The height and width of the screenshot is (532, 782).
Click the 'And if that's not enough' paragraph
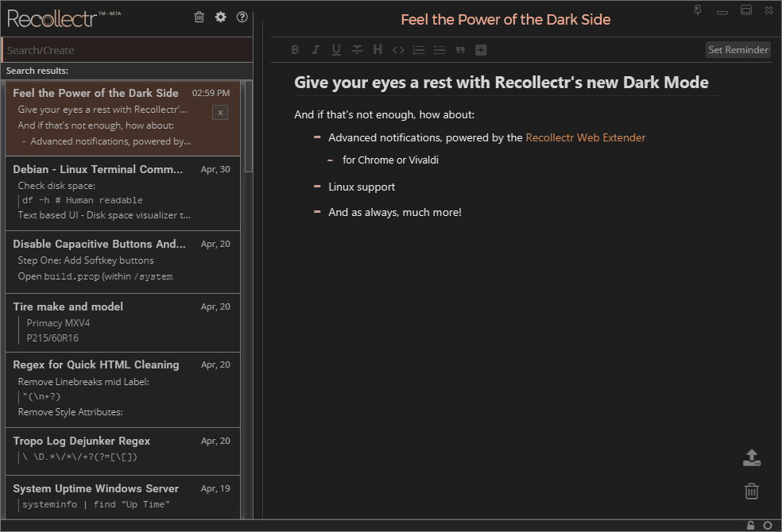(x=384, y=114)
